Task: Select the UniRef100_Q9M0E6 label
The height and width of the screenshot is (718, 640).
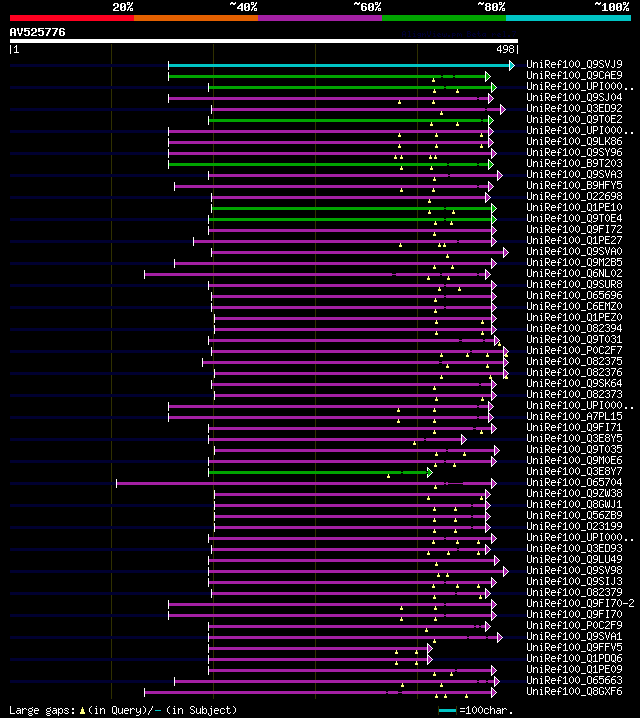Action: click(x=574, y=460)
